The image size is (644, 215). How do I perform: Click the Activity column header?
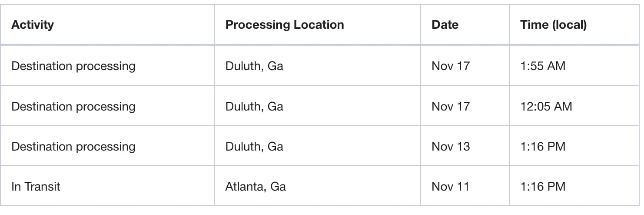coord(33,25)
